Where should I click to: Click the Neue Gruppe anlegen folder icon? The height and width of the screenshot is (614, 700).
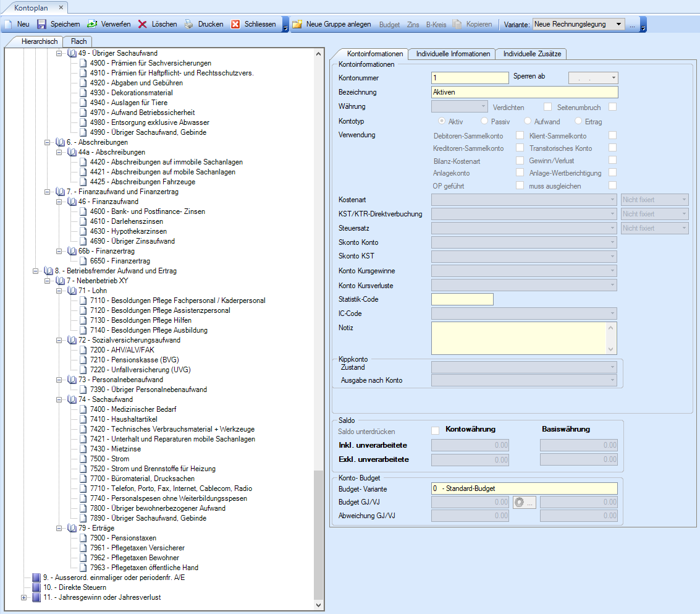[x=297, y=24]
